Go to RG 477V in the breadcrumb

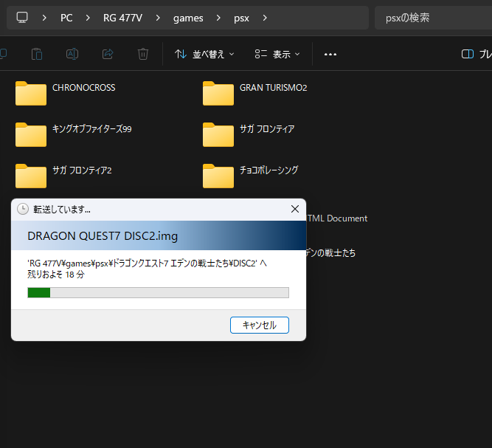point(122,18)
